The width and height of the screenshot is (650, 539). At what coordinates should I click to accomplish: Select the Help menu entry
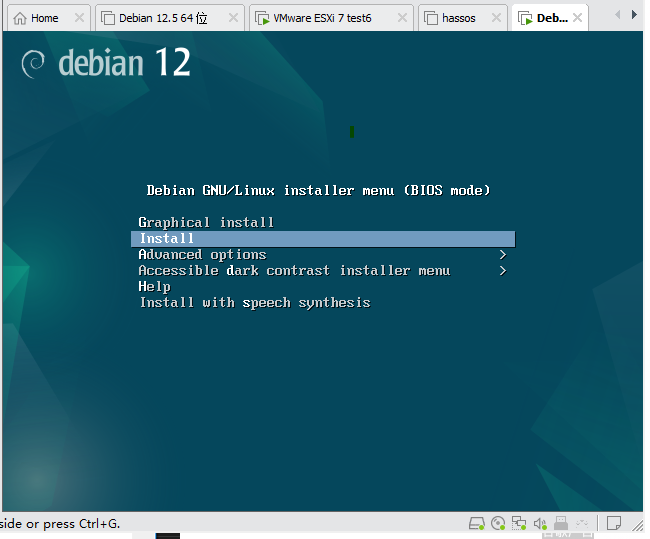(155, 287)
